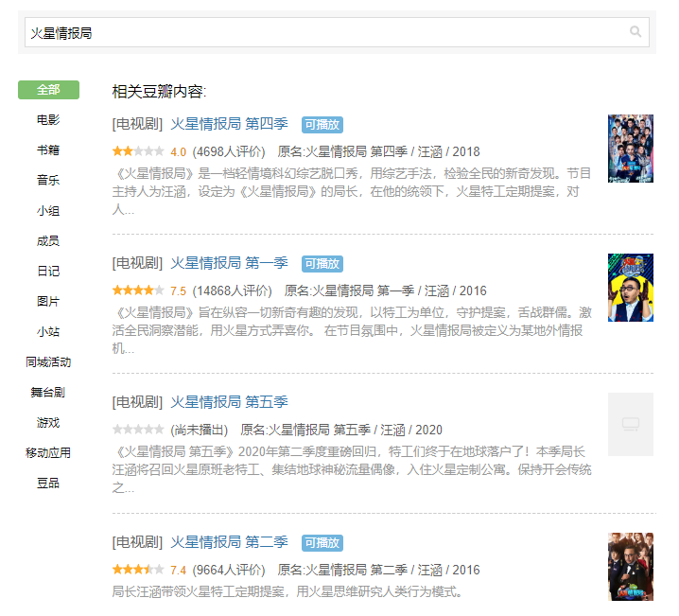Screen dimensions: 679x616
Task: Open the 火星情报局 第四季 title link
Action: 229,124
